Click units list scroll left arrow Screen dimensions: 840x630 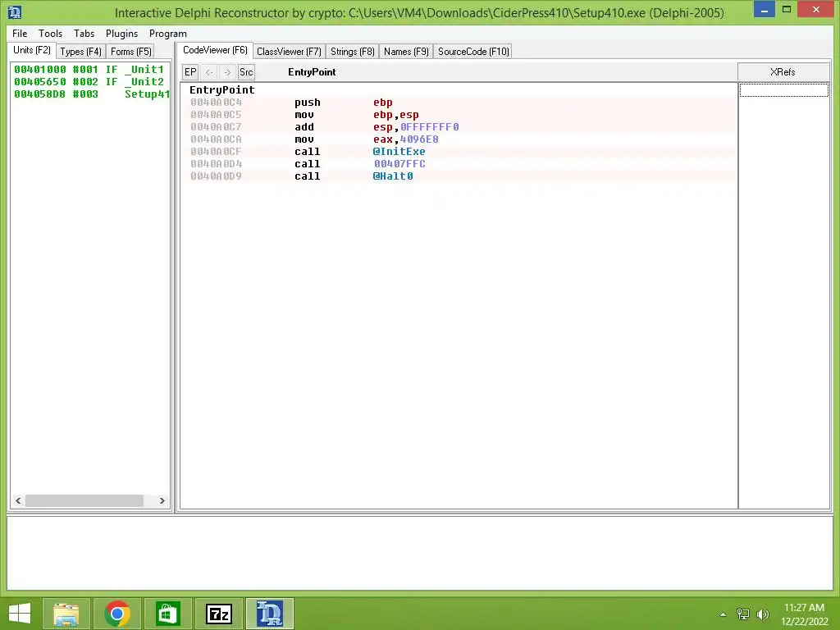(x=18, y=500)
